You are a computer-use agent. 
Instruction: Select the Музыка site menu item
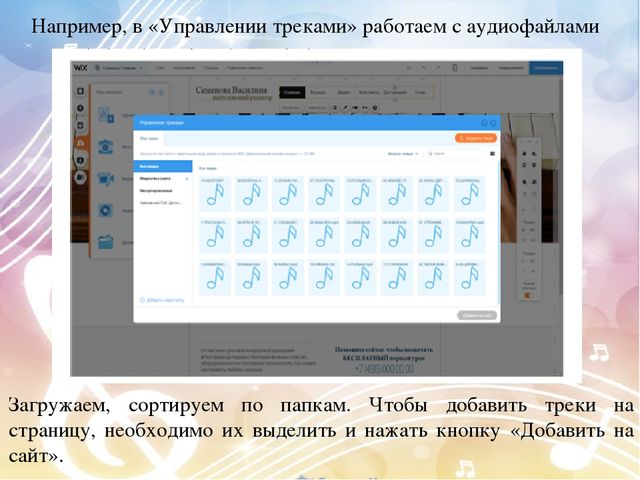(x=318, y=93)
